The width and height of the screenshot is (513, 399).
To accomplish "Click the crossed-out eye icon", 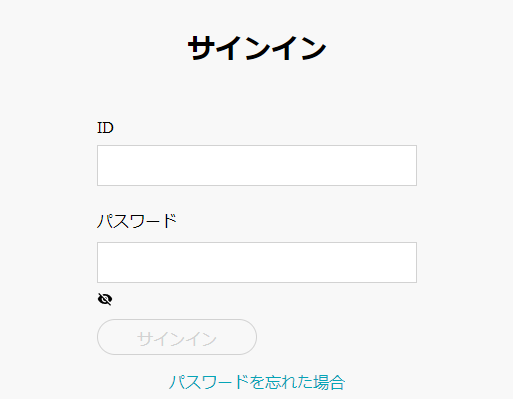I will (105, 299).
